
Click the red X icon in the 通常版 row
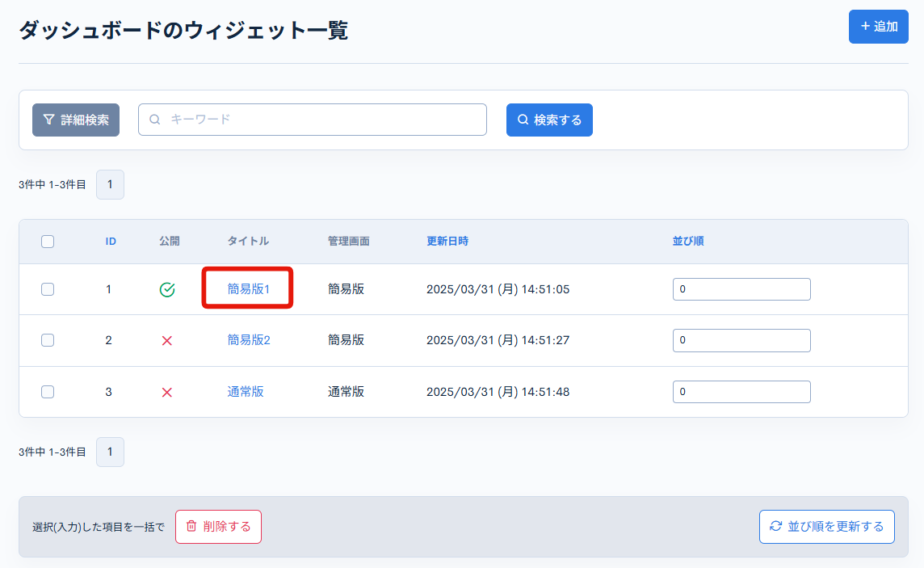tap(167, 392)
